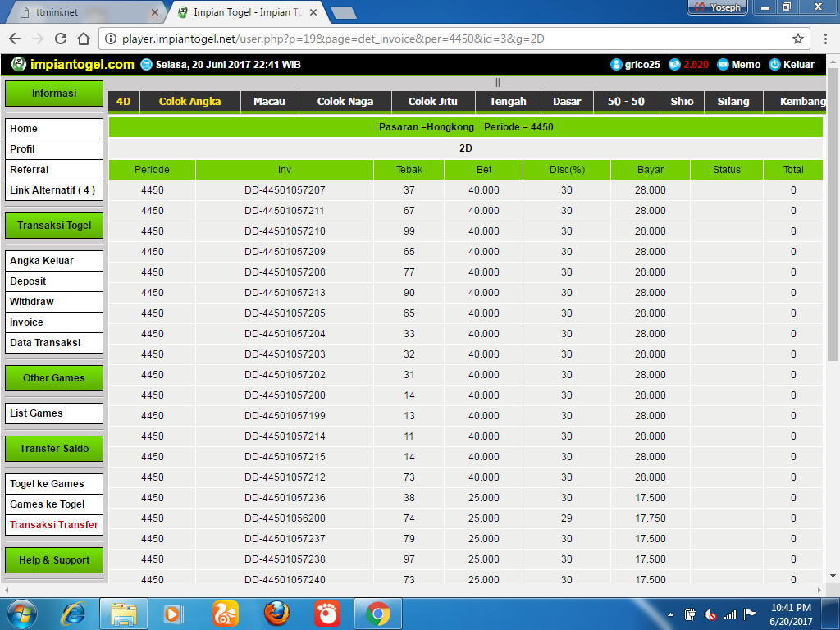This screenshot has height=630, width=840.
Task: Click the Transaksi Togel green button
Action: (x=54, y=226)
